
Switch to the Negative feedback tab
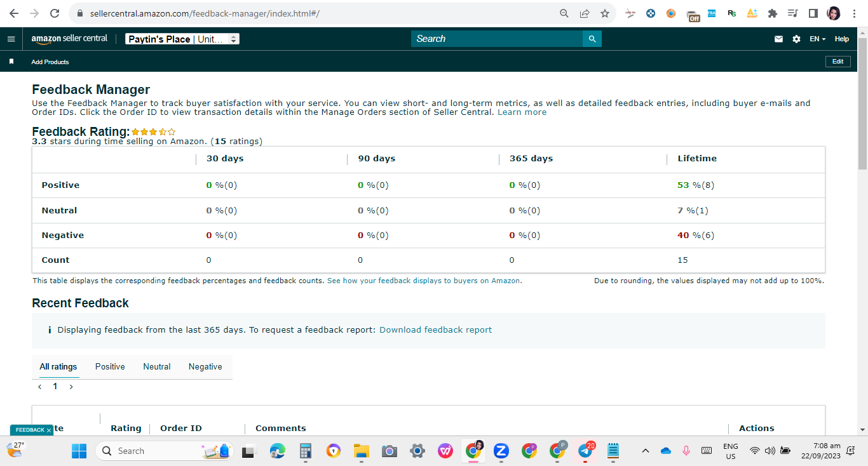205,367
